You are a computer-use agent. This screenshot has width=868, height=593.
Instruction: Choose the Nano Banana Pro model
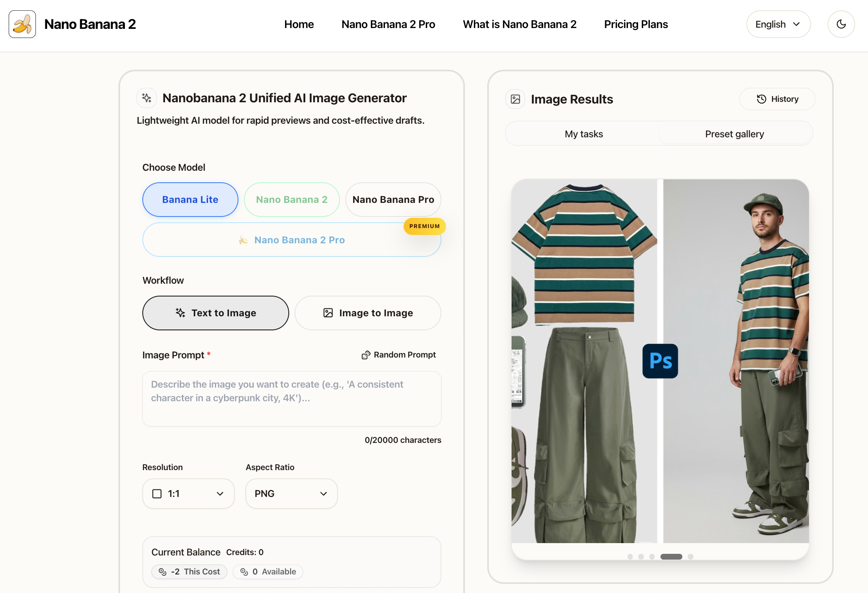pos(393,200)
